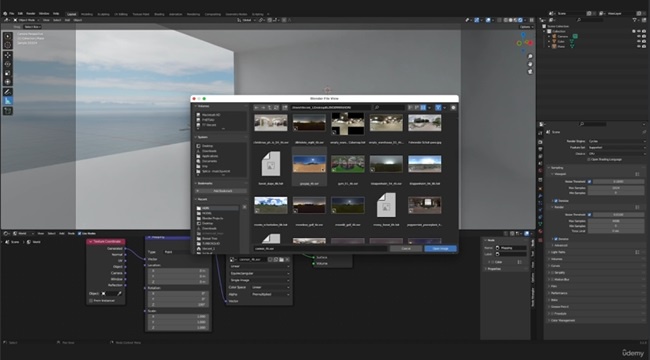Click the Add Bookmark button
This screenshot has width=650, height=360.
click(221, 191)
